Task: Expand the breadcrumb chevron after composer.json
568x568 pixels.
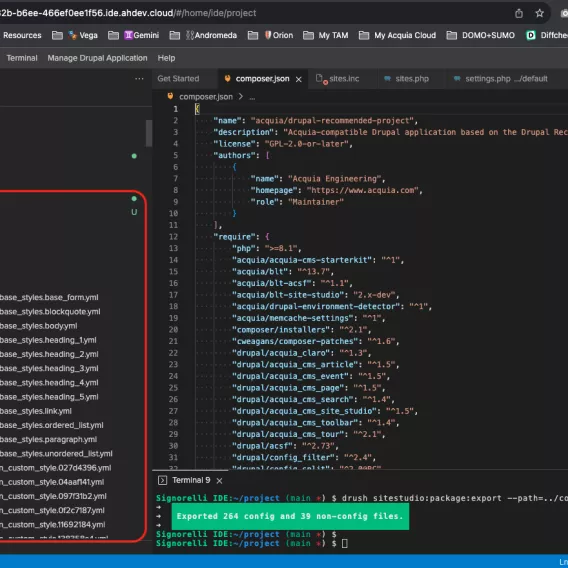Action: click(241, 97)
